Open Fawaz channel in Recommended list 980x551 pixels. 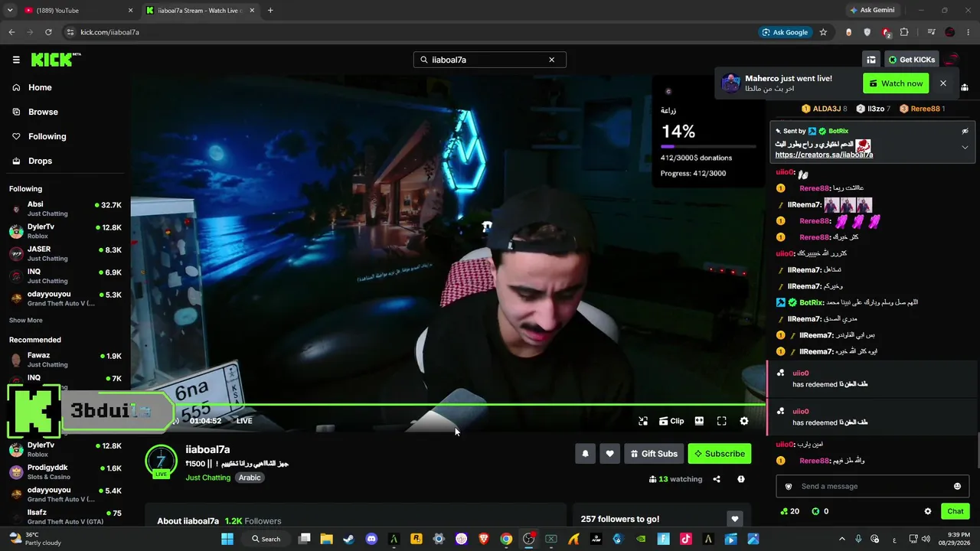pyautogui.click(x=65, y=360)
